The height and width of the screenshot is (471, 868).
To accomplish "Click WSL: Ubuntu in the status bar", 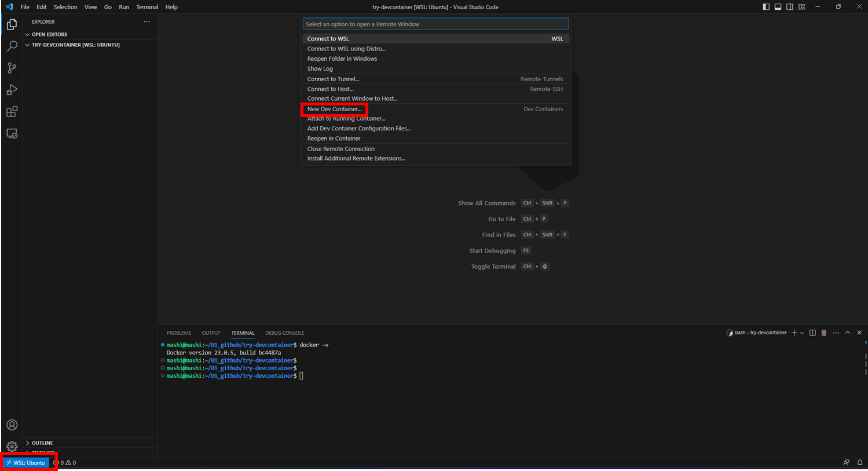I will pyautogui.click(x=26, y=462).
